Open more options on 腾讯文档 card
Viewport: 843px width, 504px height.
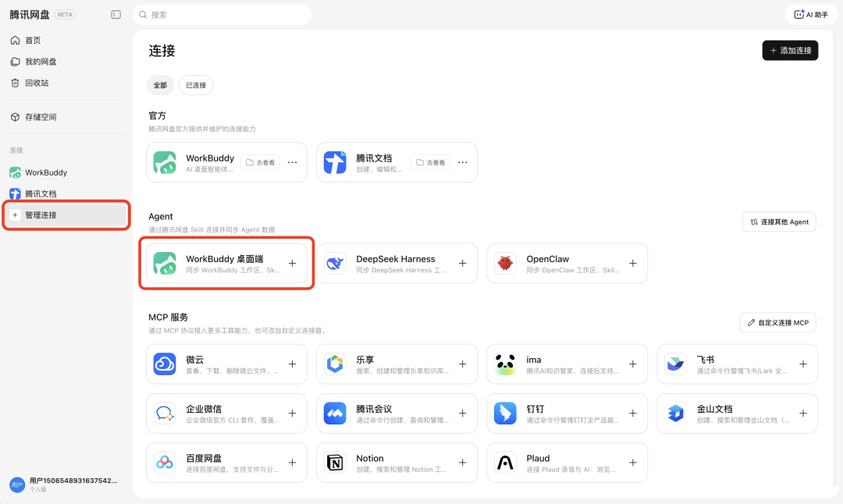[x=463, y=162]
